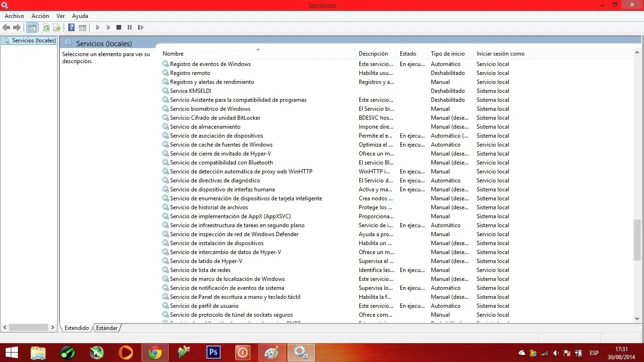644x362 pixels.
Task: Toggle the show/hide console tree toolbar icon
Action: pos(32,28)
